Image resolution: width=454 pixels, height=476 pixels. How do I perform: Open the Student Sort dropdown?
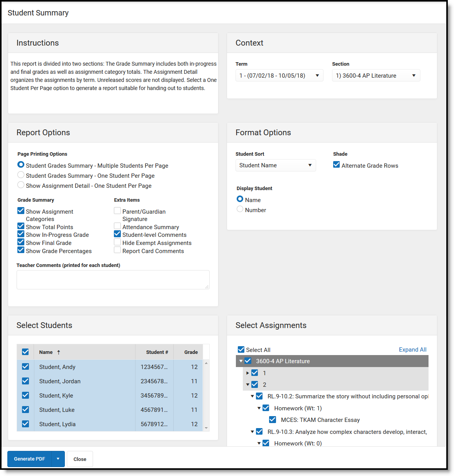click(x=276, y=165)
